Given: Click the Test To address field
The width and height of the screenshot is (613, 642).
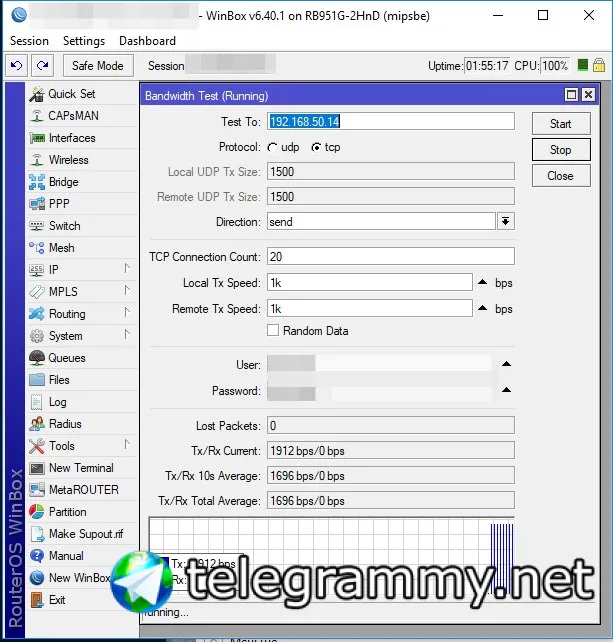Looking at the screenshot, I should pos(391,122).
